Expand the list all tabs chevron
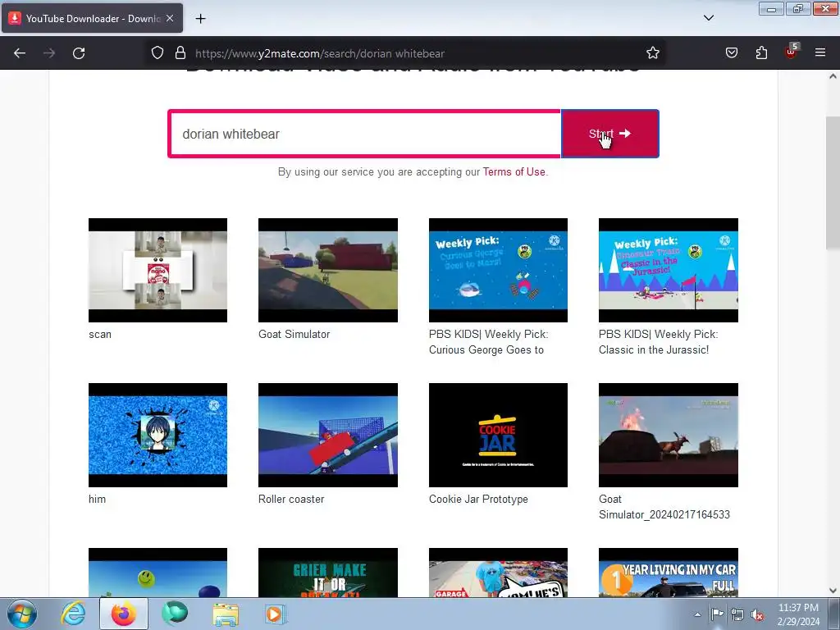Image resolution: width=840 pixels, height=630 pixels. click(x=709, y=18)
